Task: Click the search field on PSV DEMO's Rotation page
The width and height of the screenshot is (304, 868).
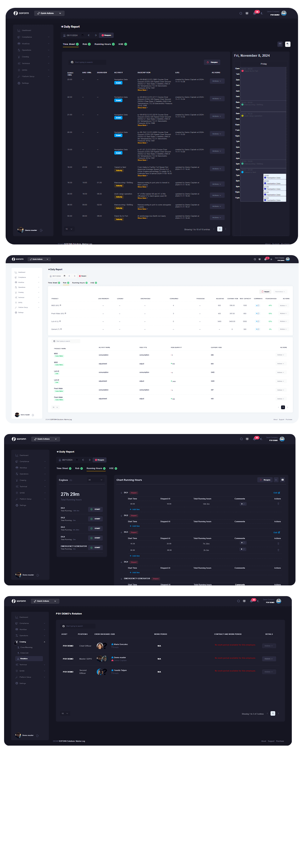Action: [x=78, y=626]
